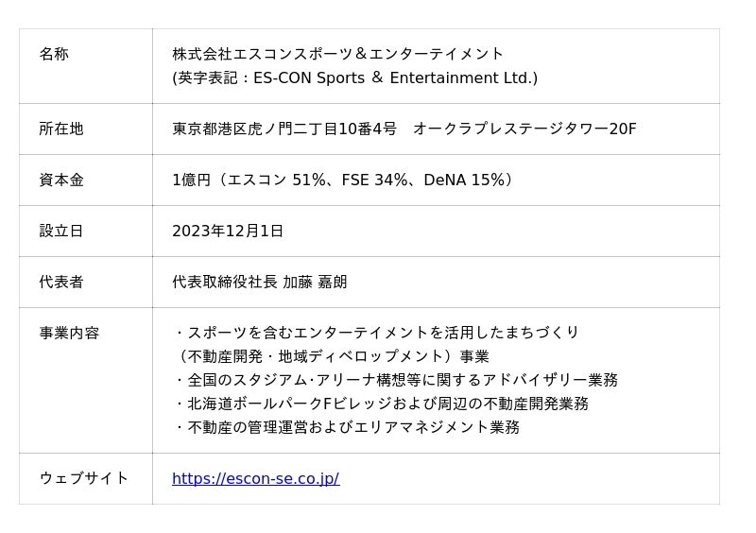Click the 名称 label cell
Screen dimensions: 756x533
point(54,54)
